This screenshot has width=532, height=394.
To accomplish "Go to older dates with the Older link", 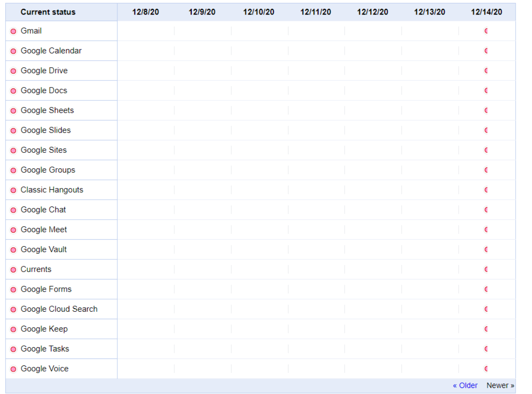I will point(465,386).
